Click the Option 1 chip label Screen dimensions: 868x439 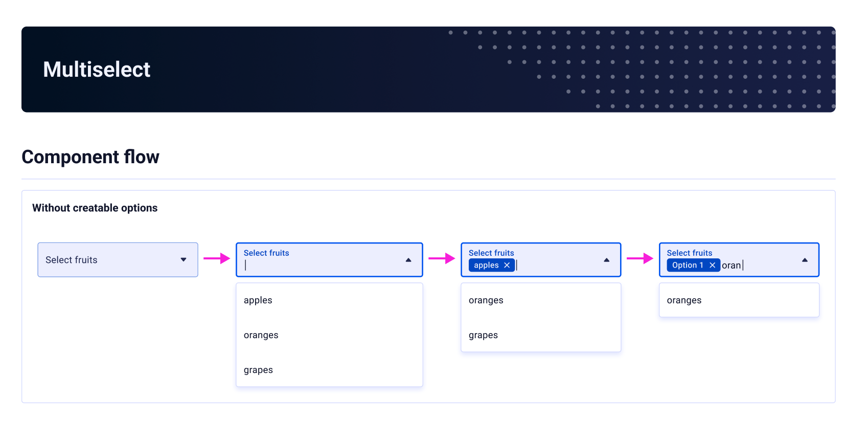(x=688, y=265)
